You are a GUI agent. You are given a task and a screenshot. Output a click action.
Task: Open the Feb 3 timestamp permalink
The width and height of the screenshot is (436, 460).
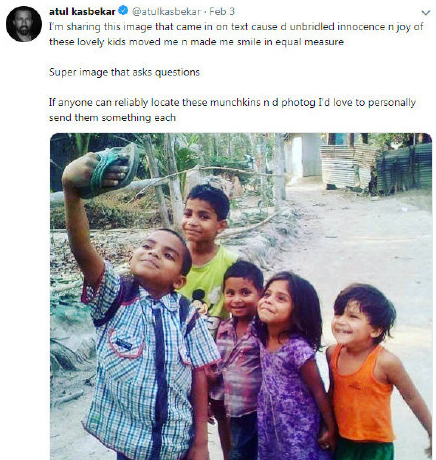(x=222, y=12)
